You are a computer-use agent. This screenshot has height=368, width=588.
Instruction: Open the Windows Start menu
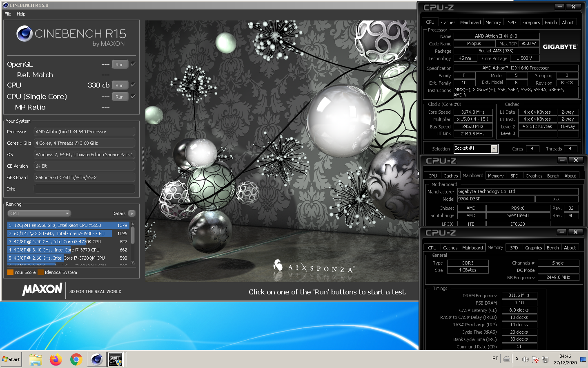(11, 359)
